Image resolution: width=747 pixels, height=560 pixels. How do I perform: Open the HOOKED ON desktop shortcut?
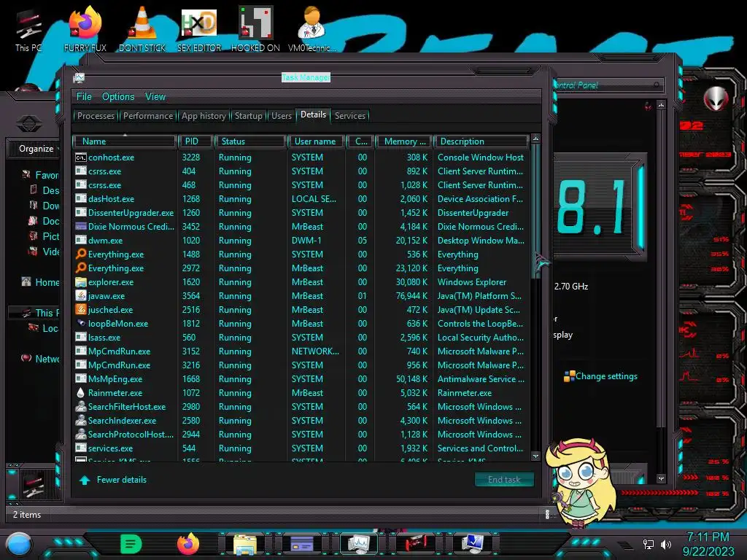tap(255, 29)
